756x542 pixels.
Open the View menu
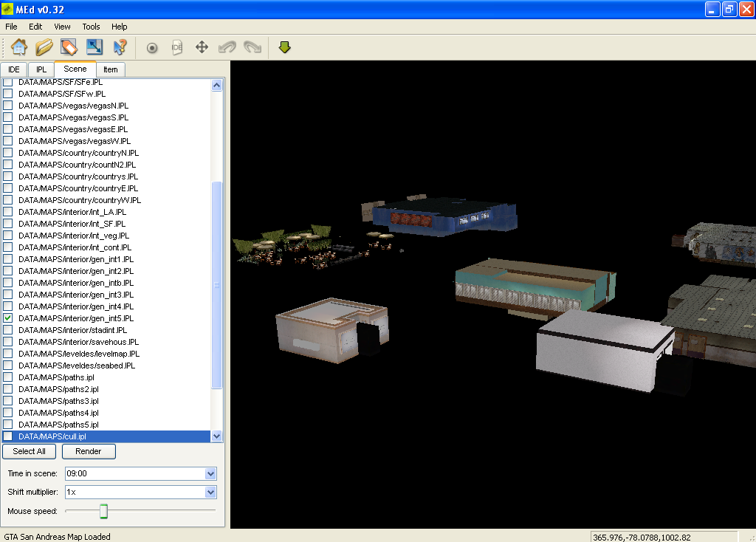(x=62, y=27)
